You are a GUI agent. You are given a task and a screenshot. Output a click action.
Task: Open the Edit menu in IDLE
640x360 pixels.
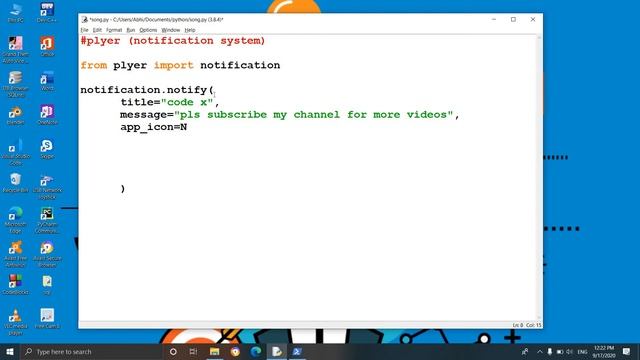(97, 30)
